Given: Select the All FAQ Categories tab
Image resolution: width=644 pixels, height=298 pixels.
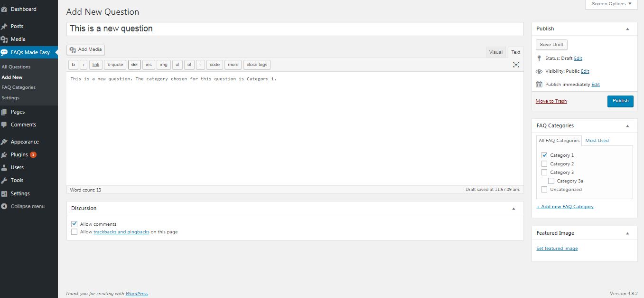Looking at the screenshot, I should pos(559,141).
